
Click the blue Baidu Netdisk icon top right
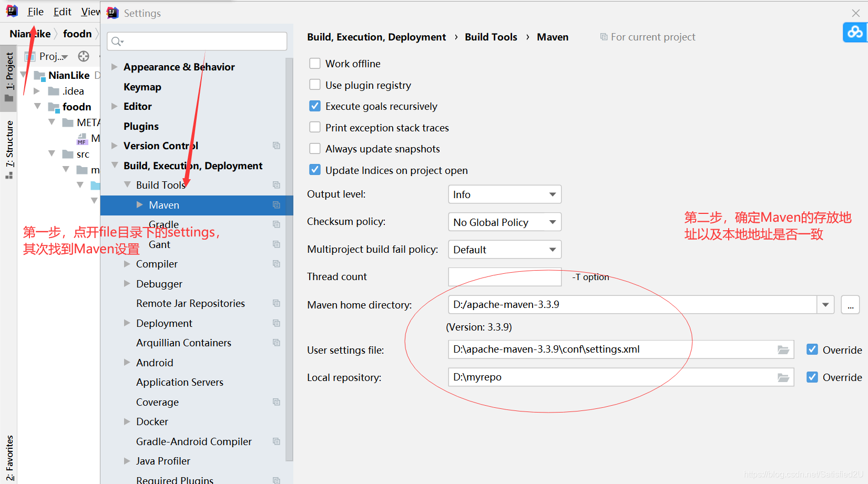tap(854, 32)
